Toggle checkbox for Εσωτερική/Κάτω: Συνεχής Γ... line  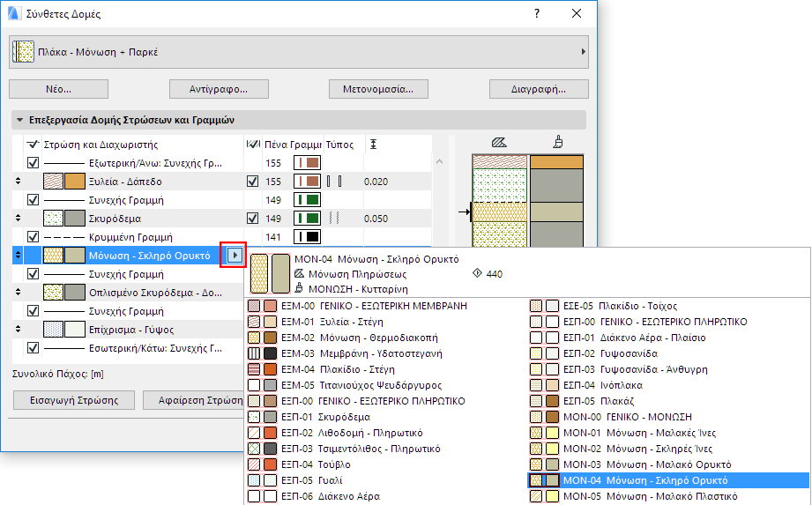pyautogui.click(x=34, y=348)
